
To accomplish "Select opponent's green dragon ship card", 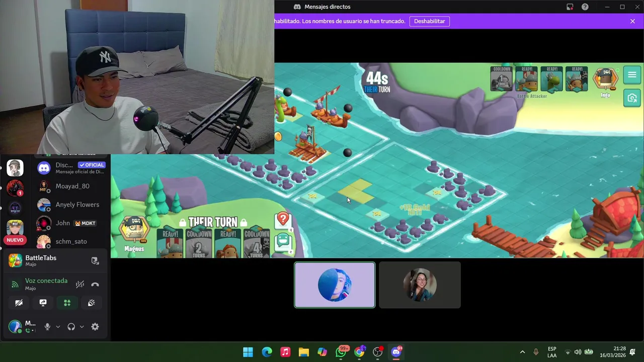I will pyautogui.click(x=552, y=79).
